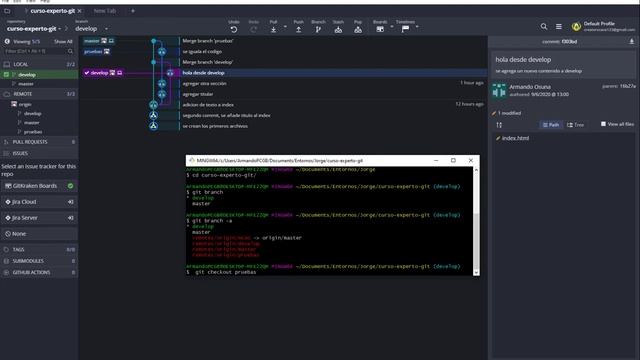Click the Default Profile avatar
The width and height of the screenshot is (640, 360).
point(576,27)
